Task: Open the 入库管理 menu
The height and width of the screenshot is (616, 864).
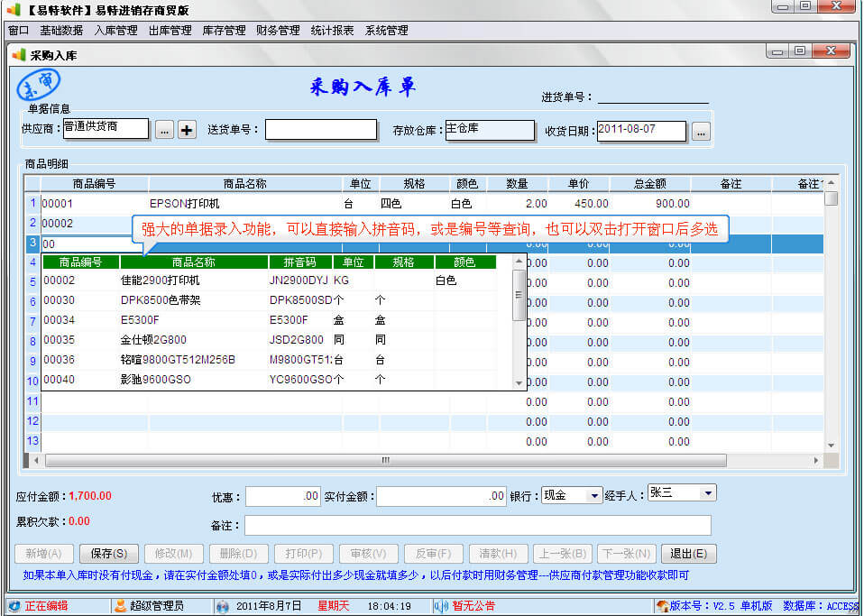Action: point(115,31)
